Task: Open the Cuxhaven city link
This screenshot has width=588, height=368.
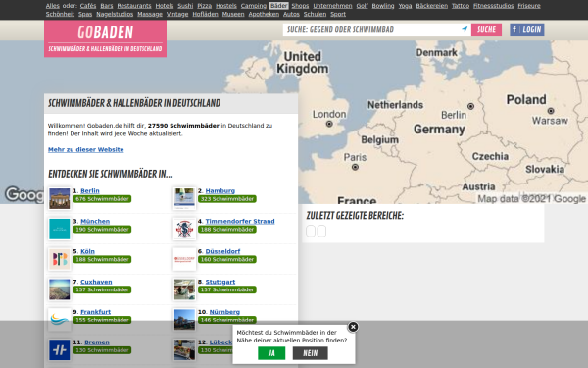Action: pyautogui.click(x=96, y=282)
